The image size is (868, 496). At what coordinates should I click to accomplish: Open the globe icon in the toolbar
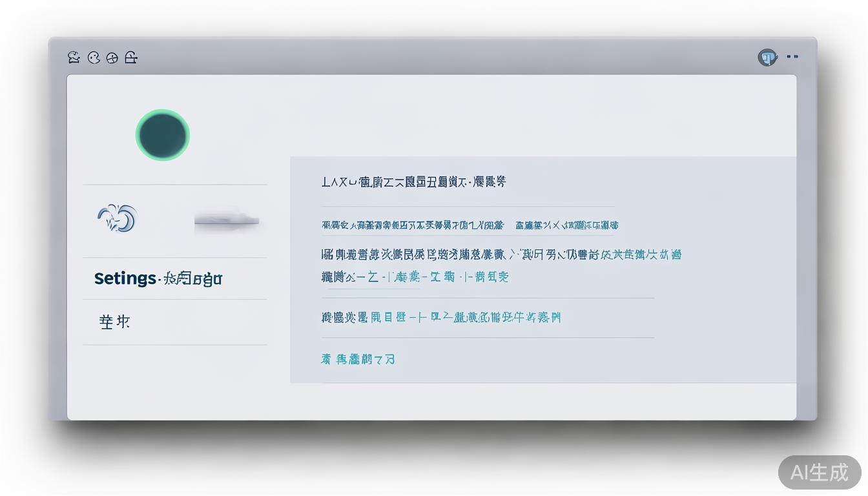coord(112,57)
